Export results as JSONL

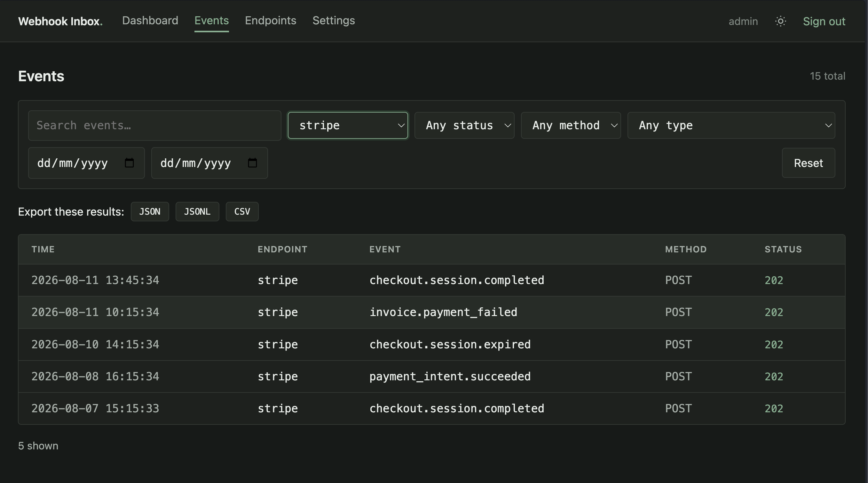point(197,212)
